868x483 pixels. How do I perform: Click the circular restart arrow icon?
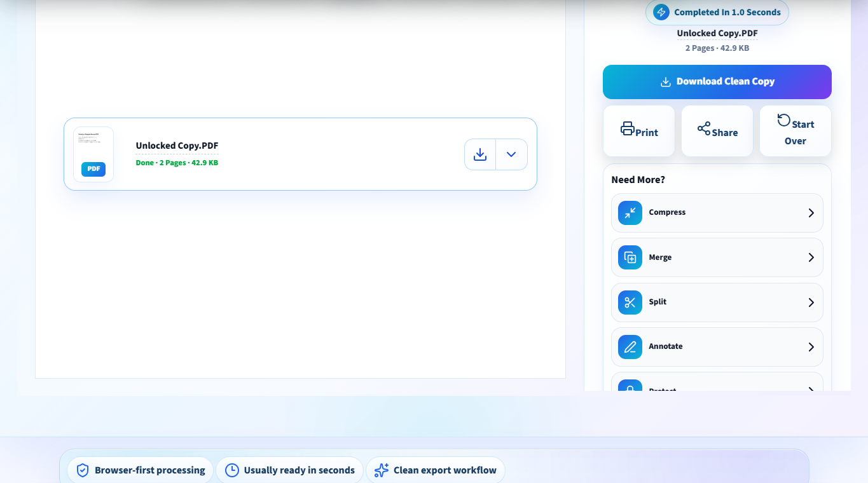pos(783,120)
